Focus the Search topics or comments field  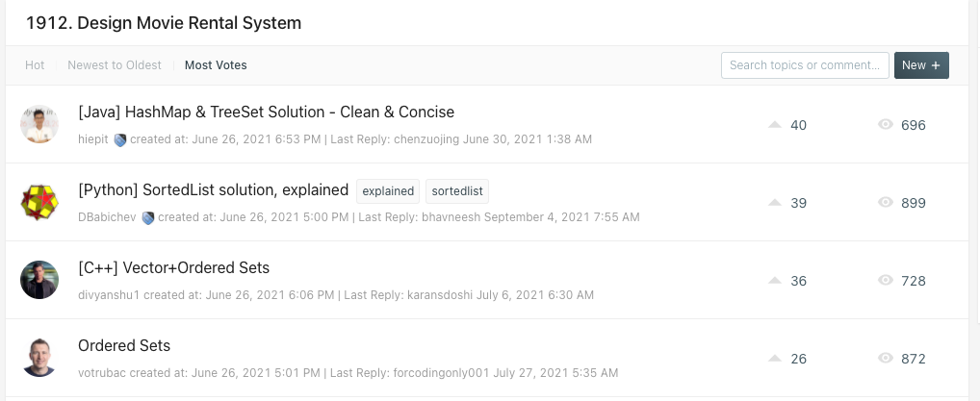[805, 65]
